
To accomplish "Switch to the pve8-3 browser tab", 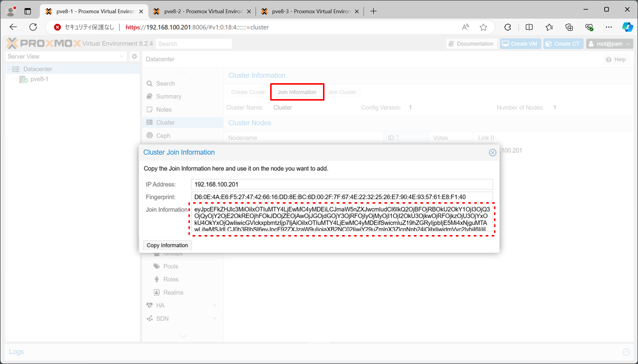I will (x=308, y=11).
